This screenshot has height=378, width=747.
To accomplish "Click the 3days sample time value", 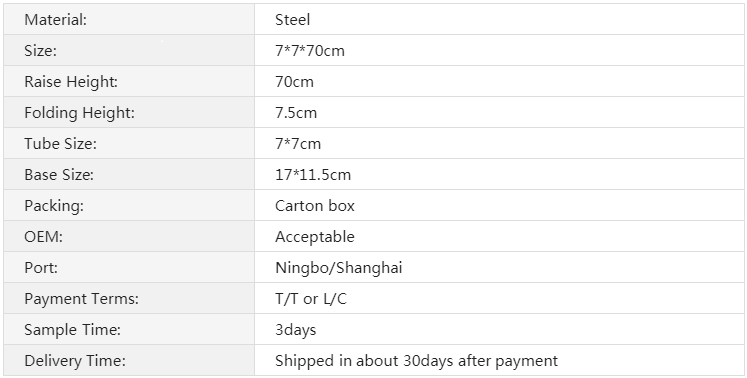I will pos(295,330).
